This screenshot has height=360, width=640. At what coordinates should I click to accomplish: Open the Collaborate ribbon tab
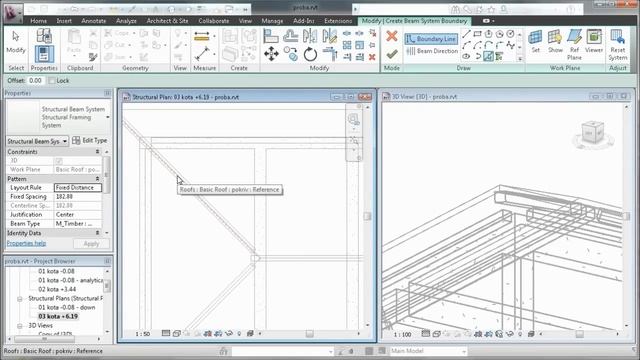[213, 21]
